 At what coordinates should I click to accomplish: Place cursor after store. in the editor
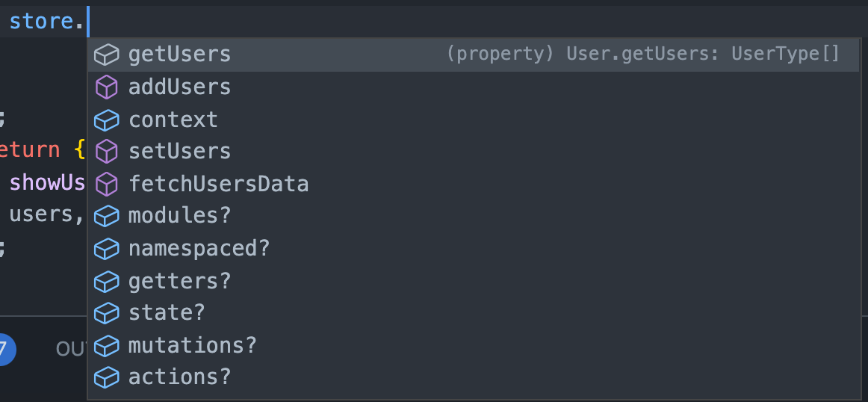coord(87,21)
